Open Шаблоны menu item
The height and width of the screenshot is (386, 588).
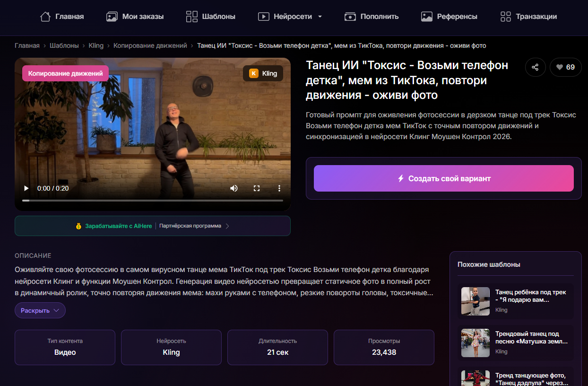tap(211, 17)
